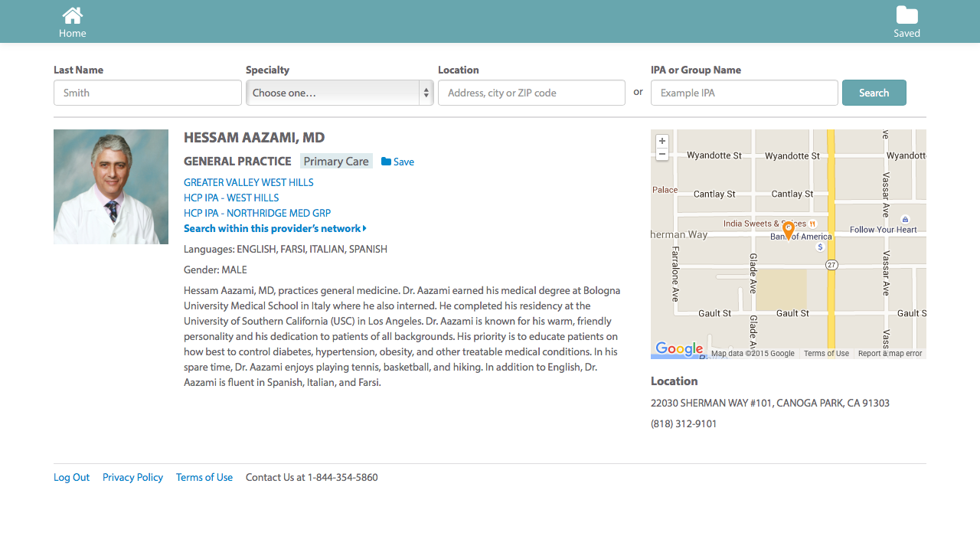The image size is (980, 536).
Task: Zoom in on the map with the plus icon
Action: (x=661, y=141)
